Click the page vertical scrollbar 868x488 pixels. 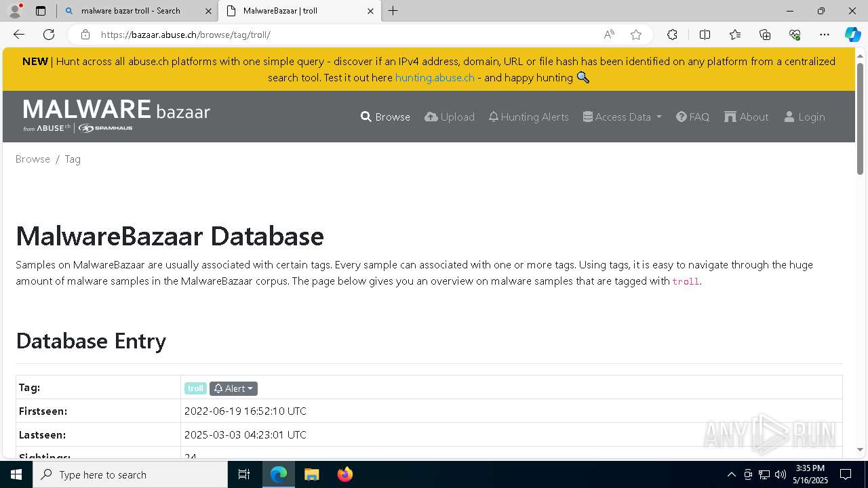[860, 119]
